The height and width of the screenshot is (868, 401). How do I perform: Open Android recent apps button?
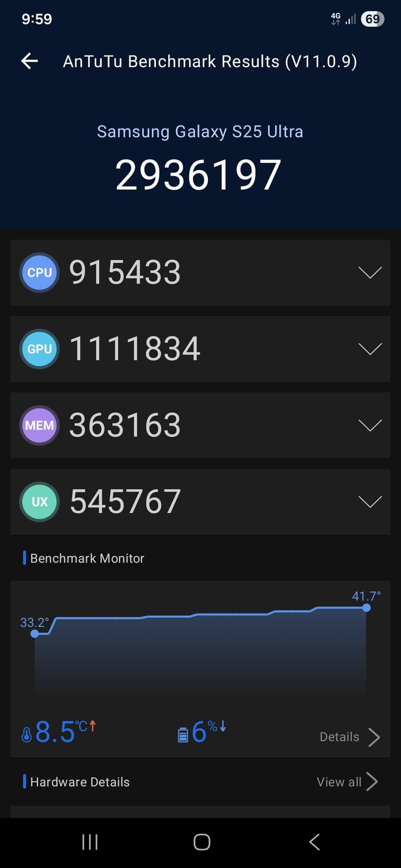(90, 842)
